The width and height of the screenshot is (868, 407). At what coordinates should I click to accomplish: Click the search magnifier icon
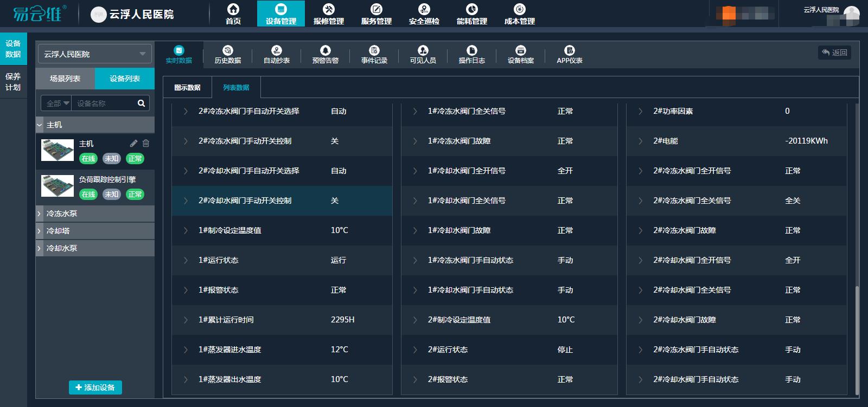141,104
